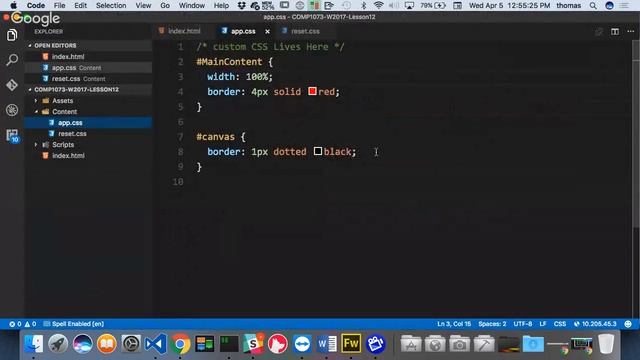Open the Go menu
The image size is (640, 360).
pyautogui.click(x=165, y=5)
